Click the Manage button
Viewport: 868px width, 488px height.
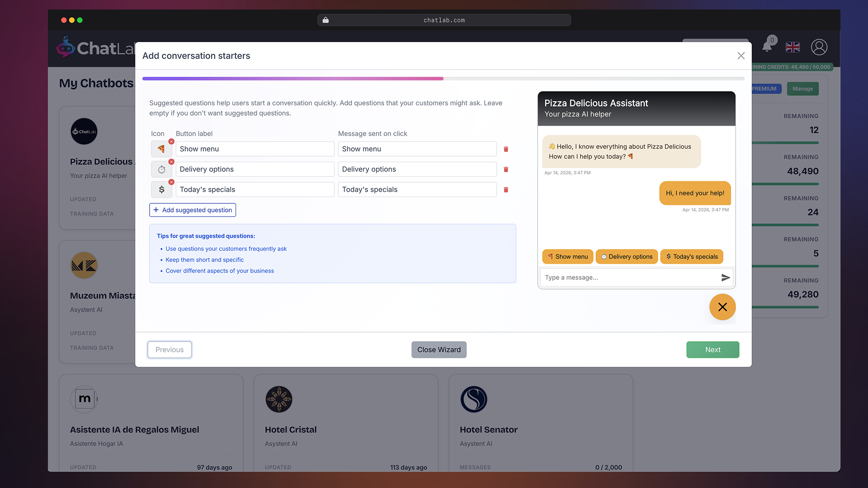[x=803, y=89]
